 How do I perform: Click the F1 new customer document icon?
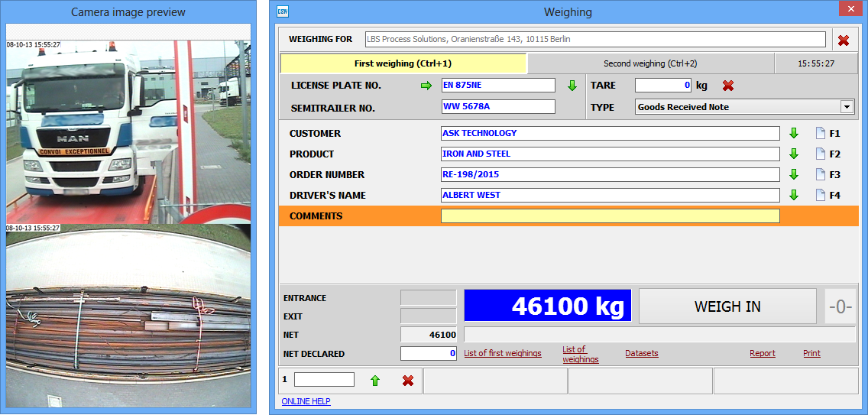[x=821, y=133]
